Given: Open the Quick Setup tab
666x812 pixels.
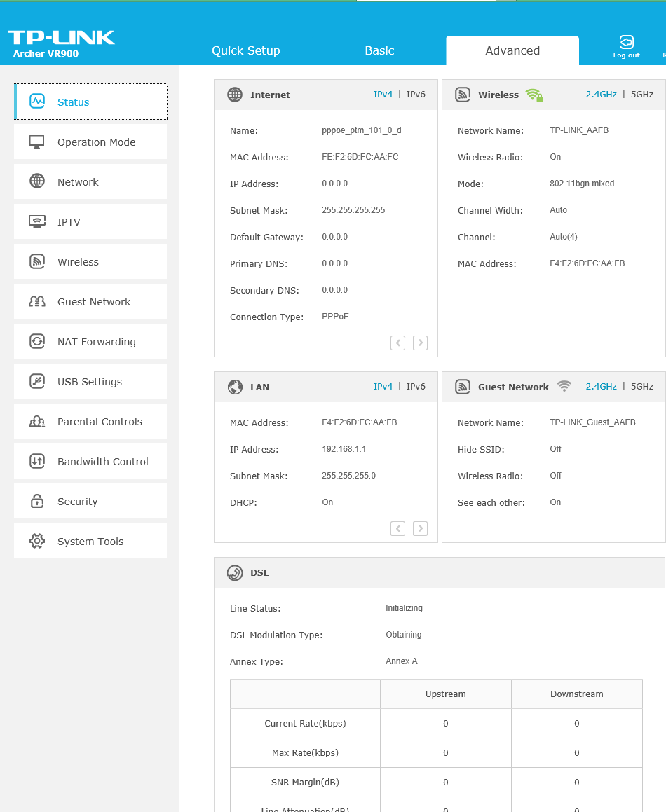Looking at the screenshot, I should 246,50.
